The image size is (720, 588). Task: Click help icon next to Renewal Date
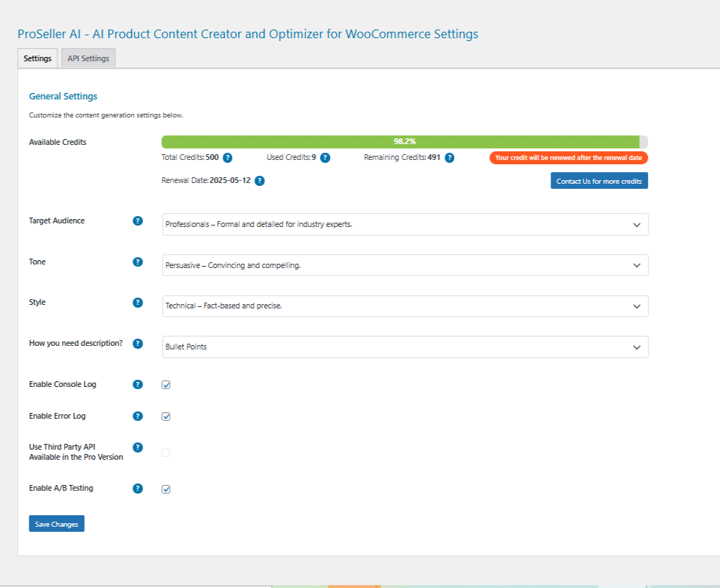pos(259,181)
